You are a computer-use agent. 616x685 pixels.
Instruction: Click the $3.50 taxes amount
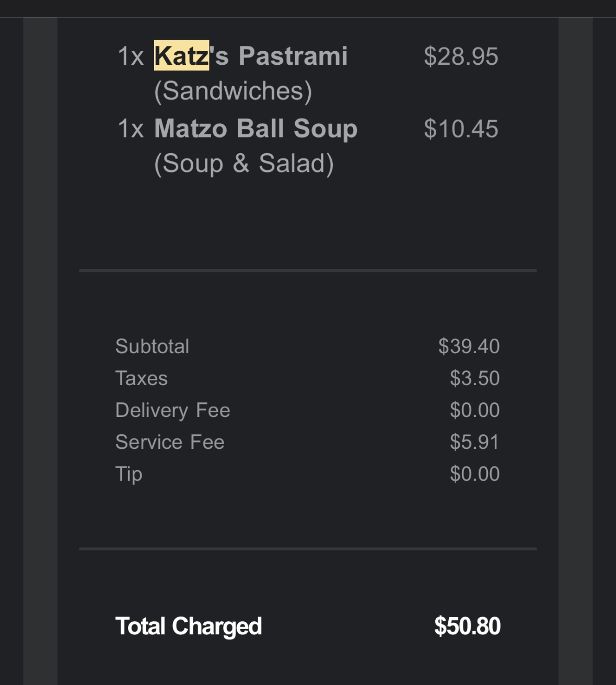[474, 378]
